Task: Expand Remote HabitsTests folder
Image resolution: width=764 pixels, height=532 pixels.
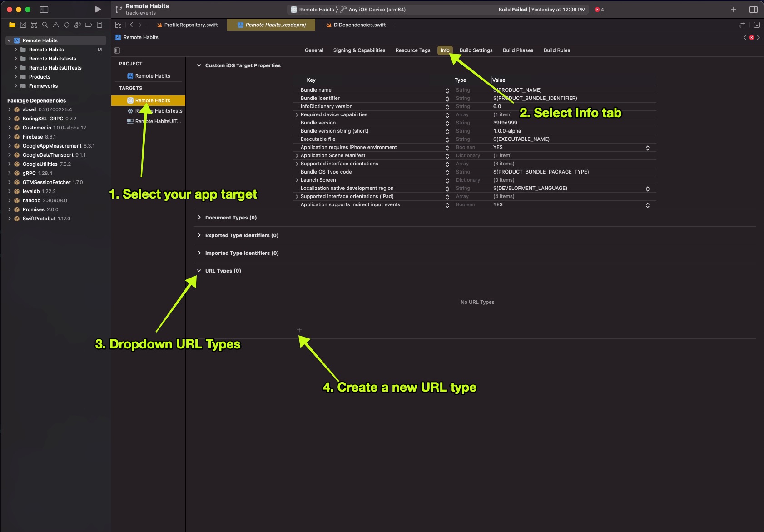Action: (x=16, y=59)
